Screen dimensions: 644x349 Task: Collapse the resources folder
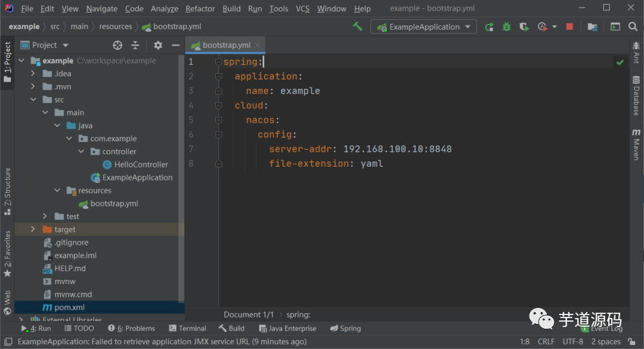57,191
